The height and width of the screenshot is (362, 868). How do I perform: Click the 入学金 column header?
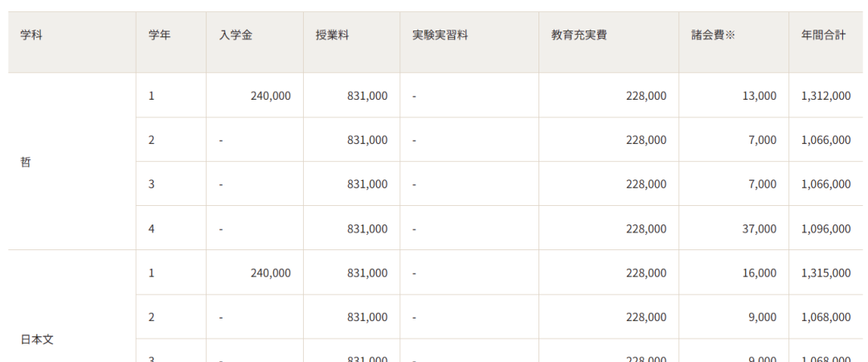pyautogui.click(x=235, y=35)
